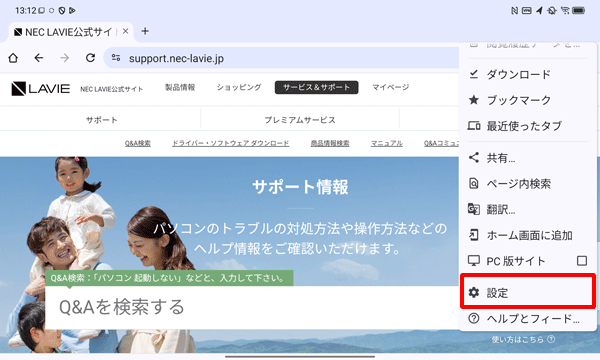Tap the battery status icon
This screenshot has width=600, height=360.
pyautogui.click(x=579, y=11)
